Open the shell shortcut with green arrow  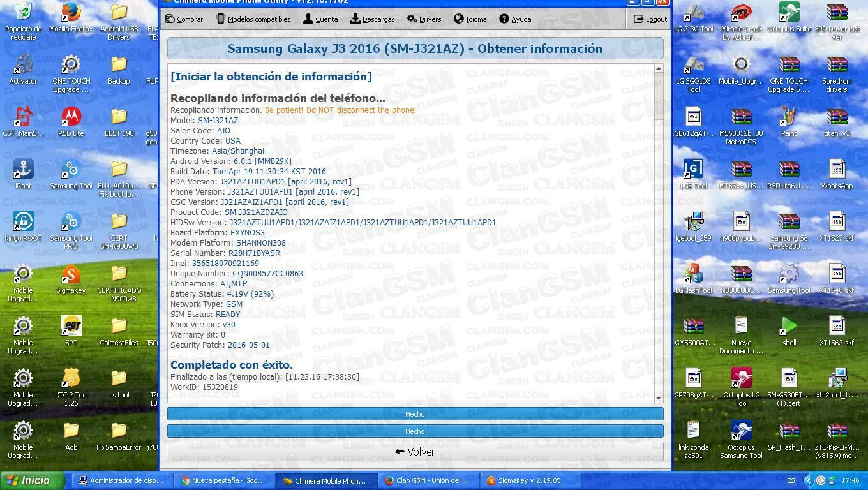click(x=789, y=331)
